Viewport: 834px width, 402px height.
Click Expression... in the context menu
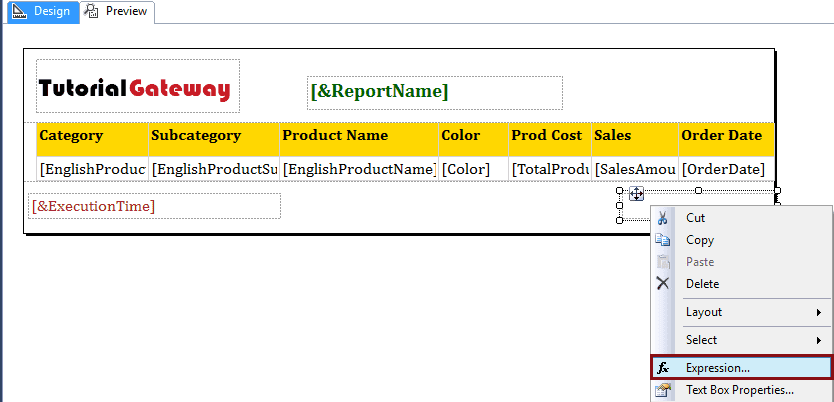click(x=741, y=367)
